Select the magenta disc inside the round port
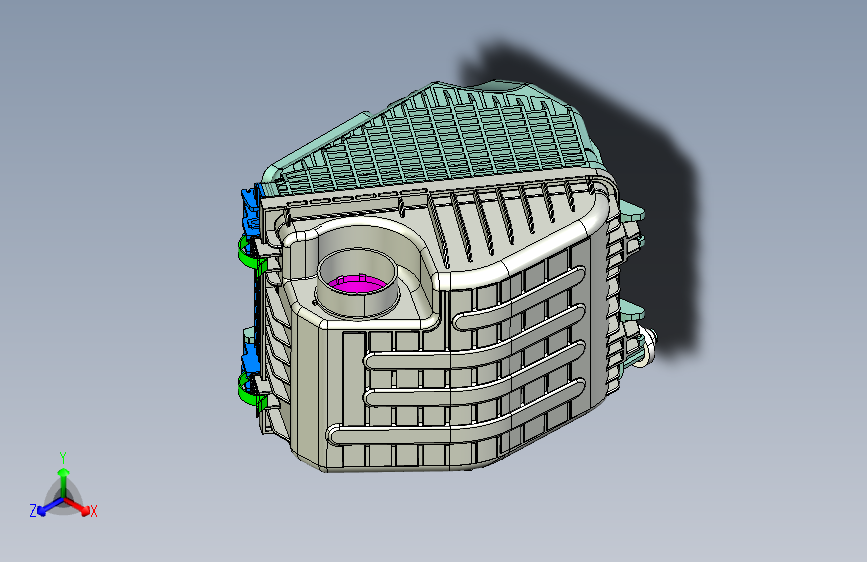The height and width of the screenshot is (562, 867). (357, 284)
